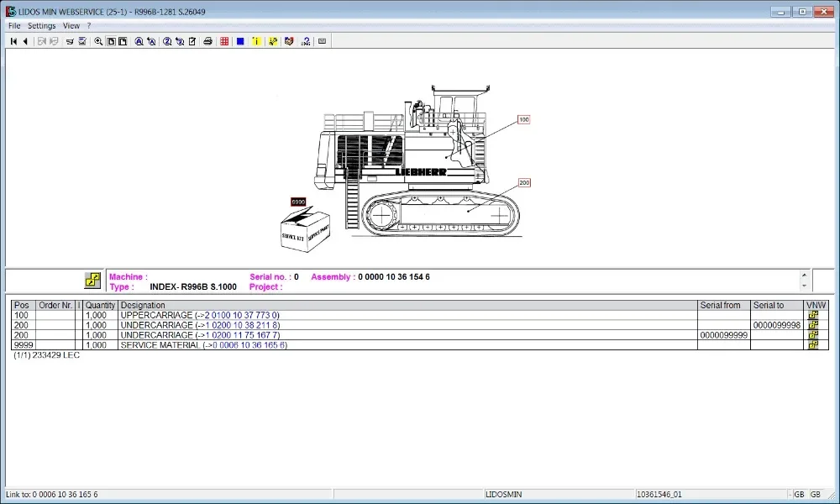Click SERVICE MATERIAL assembly link in table
Image resolution: width=840 pixels, height=504 pixels.
203,345
